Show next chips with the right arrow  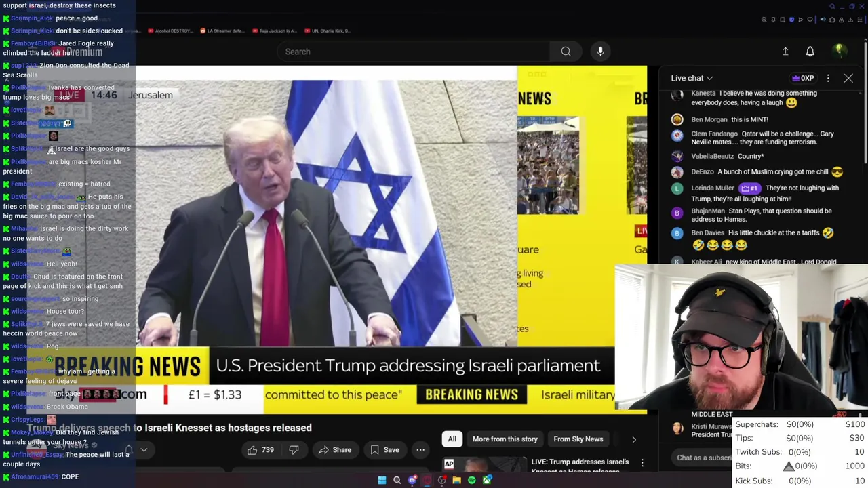pos(634,439)
